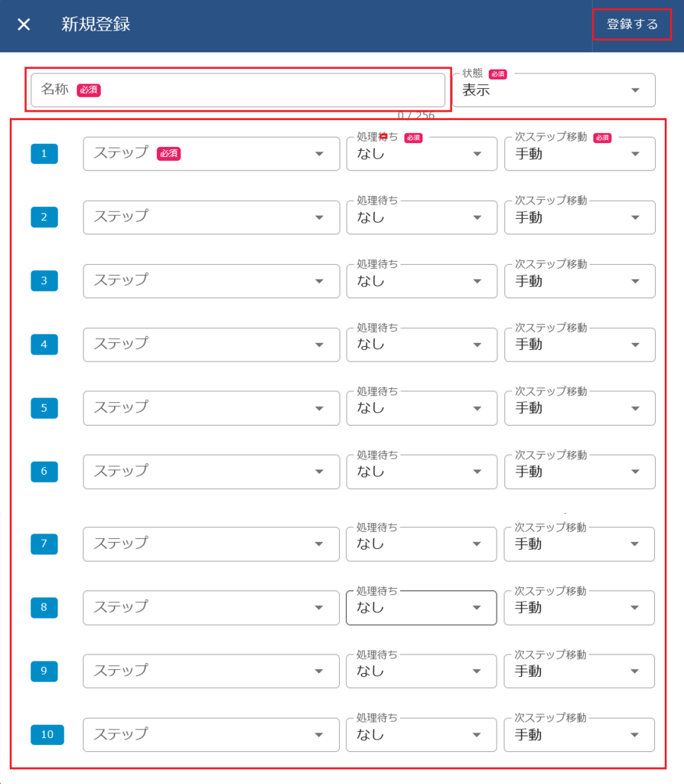Click the number 1 step badge
Image resolution: width=684 pixels, height=784 pixels.
coord(44,154)
